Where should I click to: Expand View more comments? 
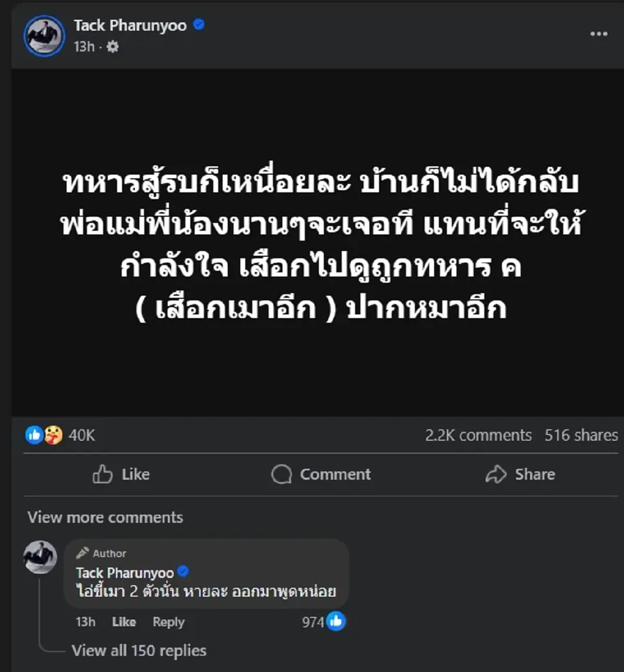point(106,517)
